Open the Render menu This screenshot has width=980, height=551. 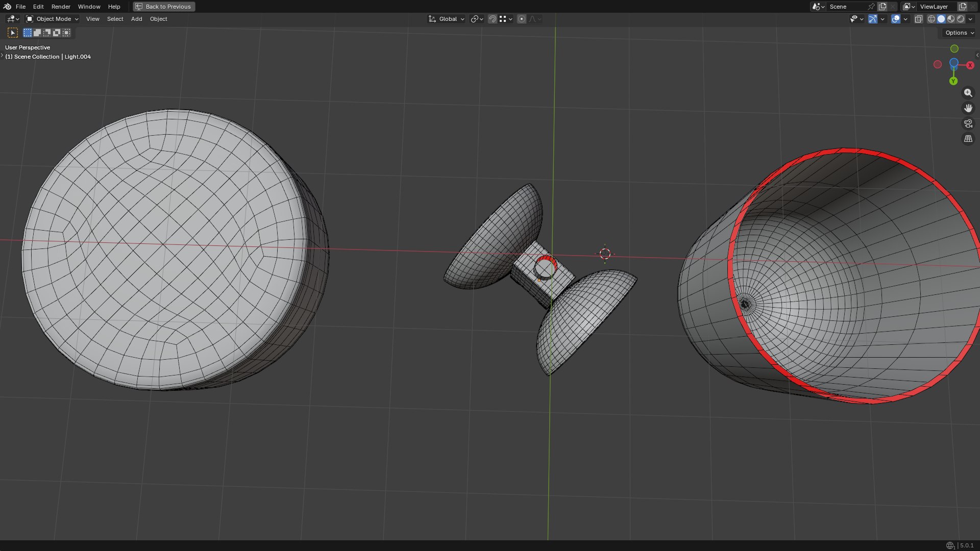pyautogui.click(x=61, y=7)
